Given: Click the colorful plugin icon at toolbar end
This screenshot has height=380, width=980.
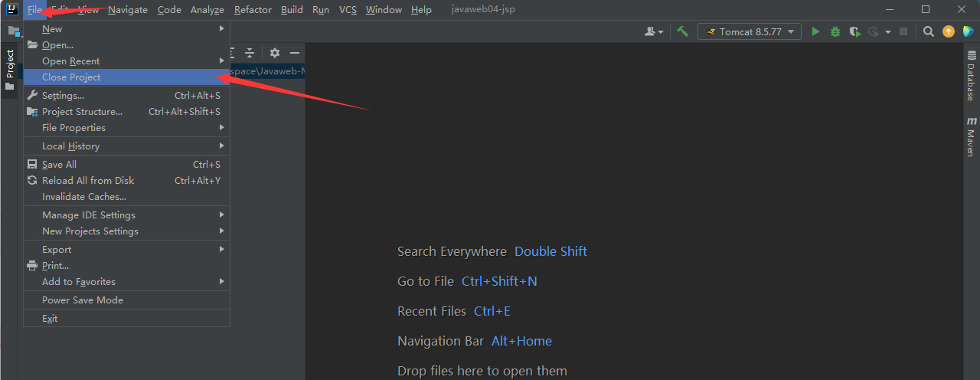Looking at the screenshot, I should (969, 31).
